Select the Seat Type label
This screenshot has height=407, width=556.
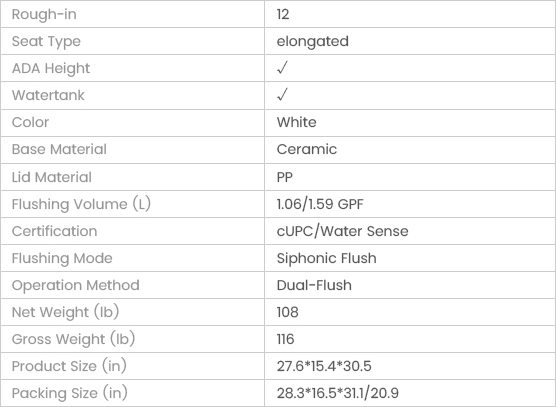pos(46,41)
